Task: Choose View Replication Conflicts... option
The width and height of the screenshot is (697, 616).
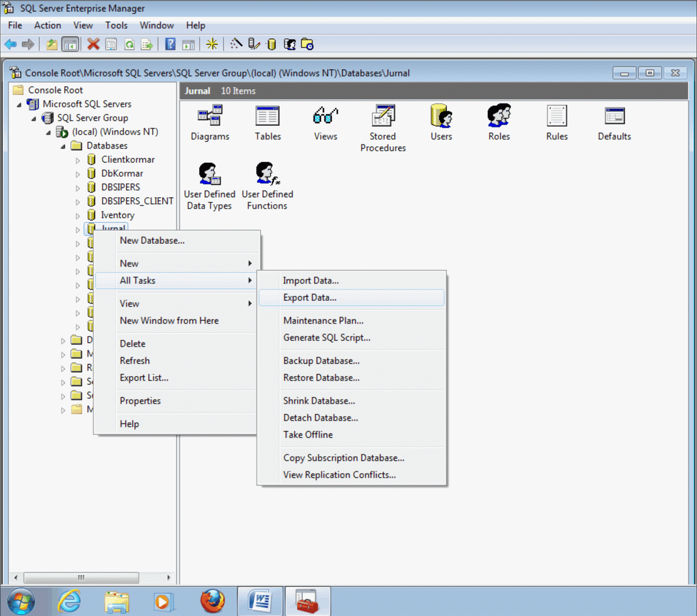Action: [x=352, y=475]
